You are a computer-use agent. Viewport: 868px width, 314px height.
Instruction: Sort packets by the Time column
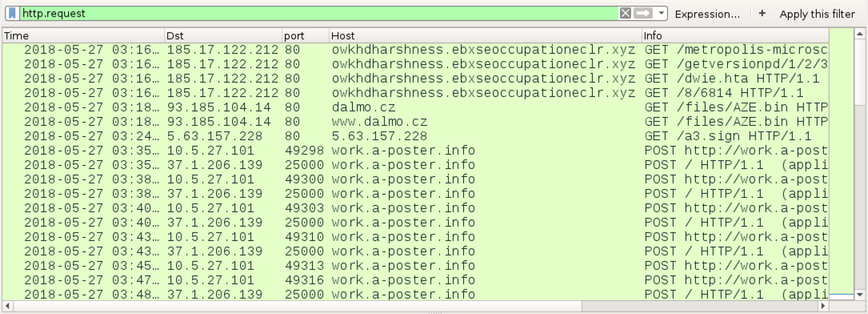(x=83, y=35)
